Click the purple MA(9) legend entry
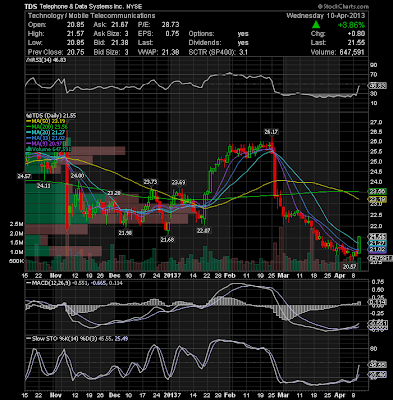393x400 pixels. pyautogui.click(x=45, y=144)
